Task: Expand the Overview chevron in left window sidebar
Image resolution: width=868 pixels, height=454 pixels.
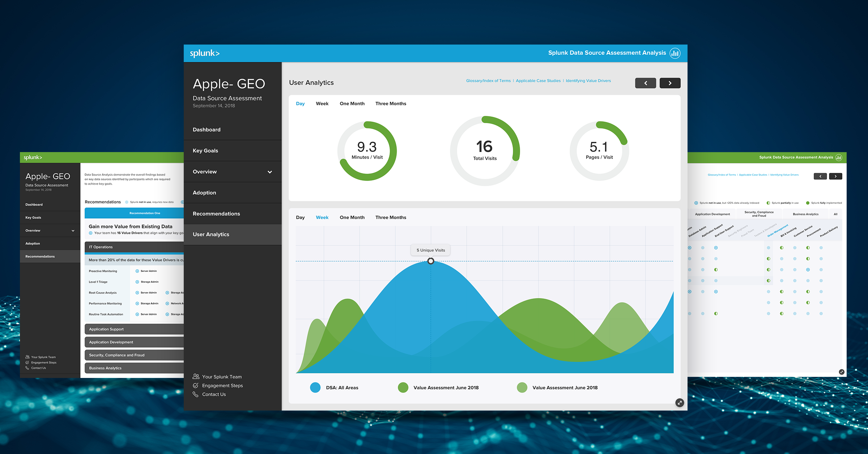Action: [x=73, y=231]
